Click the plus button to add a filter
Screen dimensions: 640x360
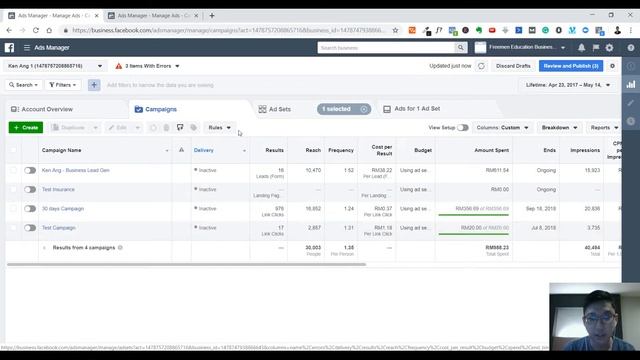click(94, 85)
